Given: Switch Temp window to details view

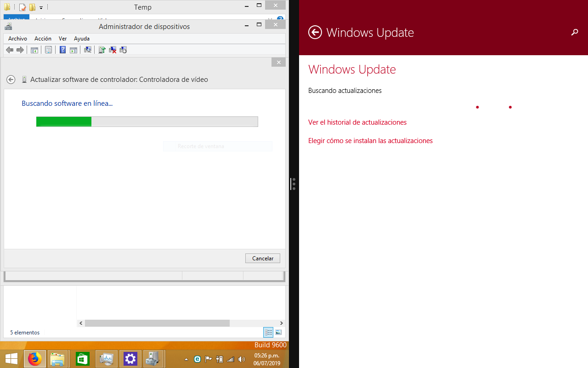Looking at the screenshot, I should click(x=268, y=332).
